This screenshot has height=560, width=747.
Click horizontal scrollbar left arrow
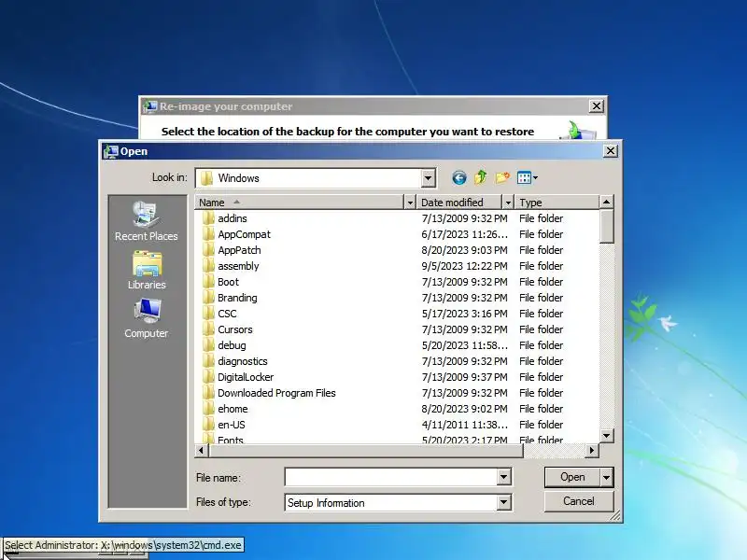(x=201, y=450)
